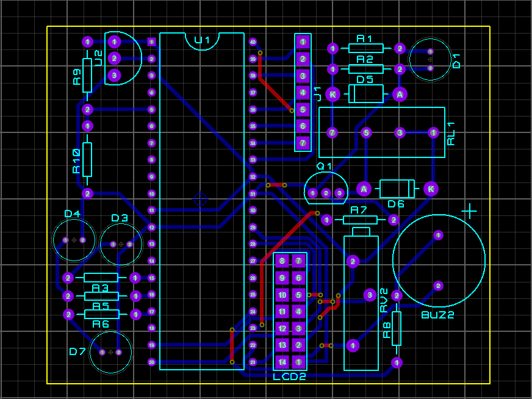Click pad 7 of relay RL1
The image size is (532, 399).
pos(332,132)
